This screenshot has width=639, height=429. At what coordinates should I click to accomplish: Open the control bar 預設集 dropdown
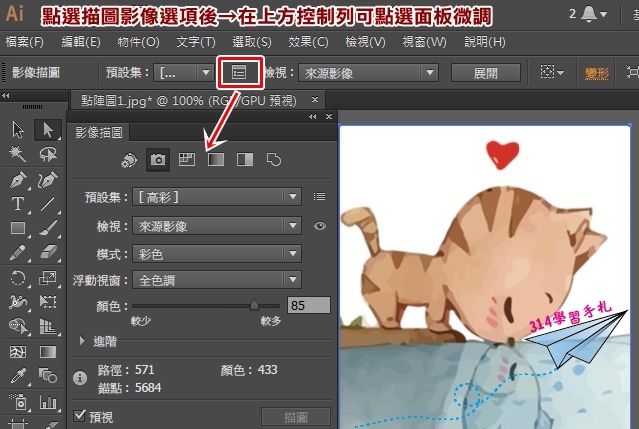pyautogui.click(x=183, y=73)
